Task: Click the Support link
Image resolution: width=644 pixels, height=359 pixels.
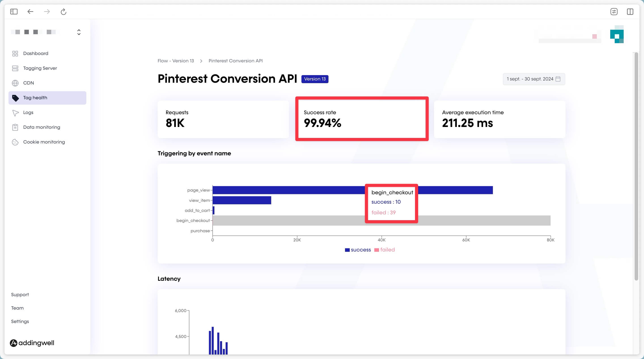Action: coord(20,294)
